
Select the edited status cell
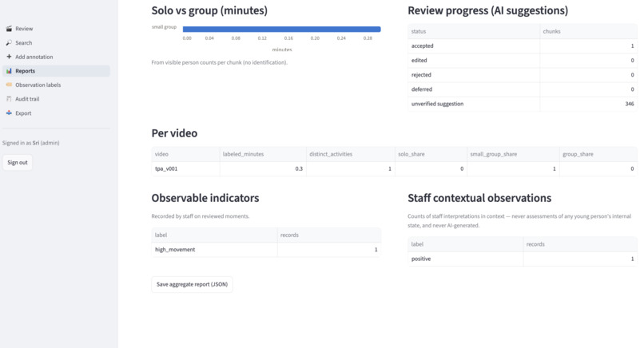474,61
